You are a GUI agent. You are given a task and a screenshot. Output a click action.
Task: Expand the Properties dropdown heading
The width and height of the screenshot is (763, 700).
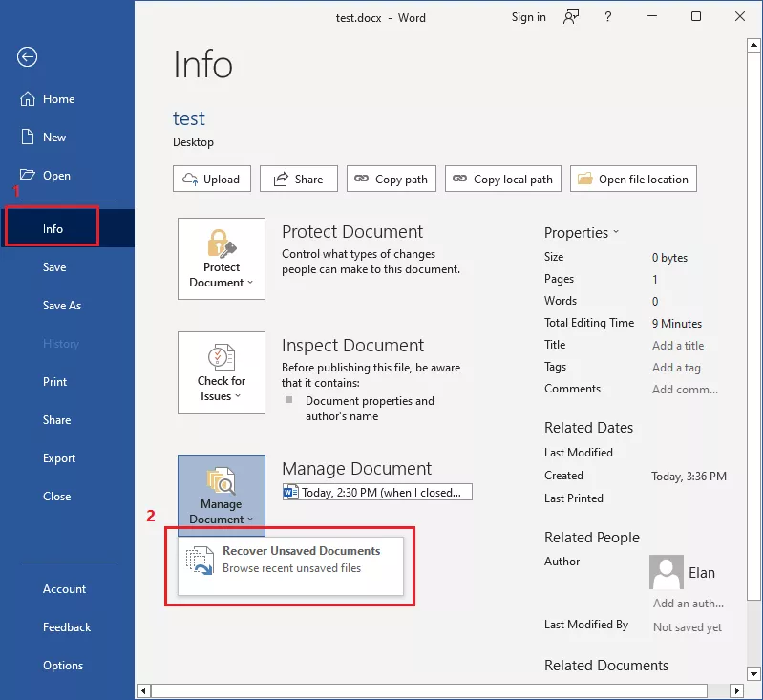pyautogui.click(x=582, y=232)
